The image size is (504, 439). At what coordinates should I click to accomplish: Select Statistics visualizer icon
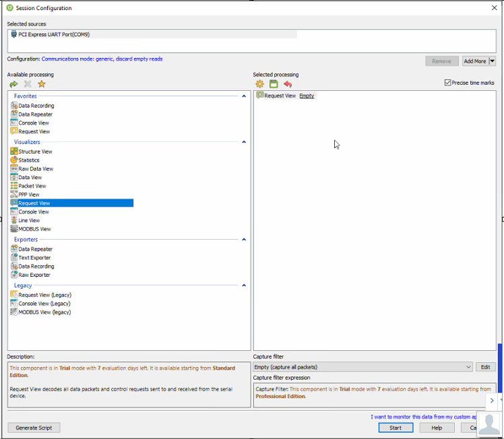pyautogui.click(x=14, y=160)
